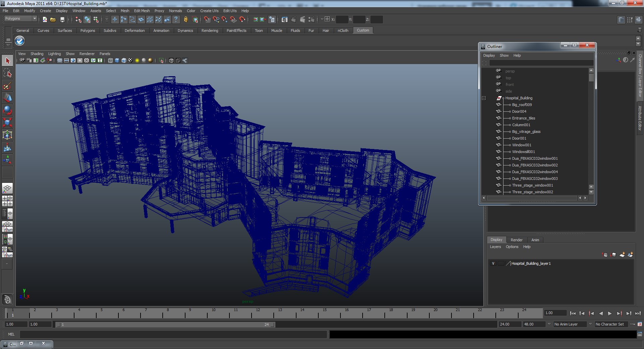Select Big_vitrage_glass in the Outliner
This screenshot has width=644, height=349.
pyautogui.click(x=526, y=132)
